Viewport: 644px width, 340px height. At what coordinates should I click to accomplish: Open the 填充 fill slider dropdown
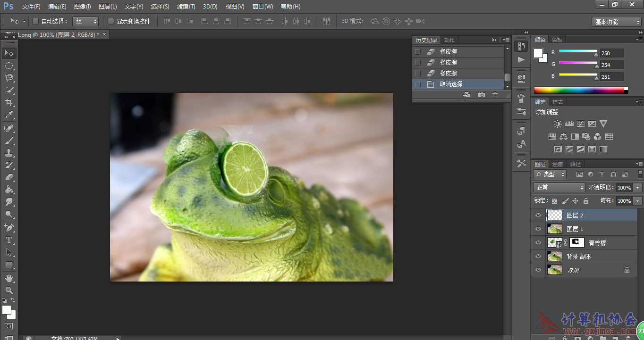638,201
